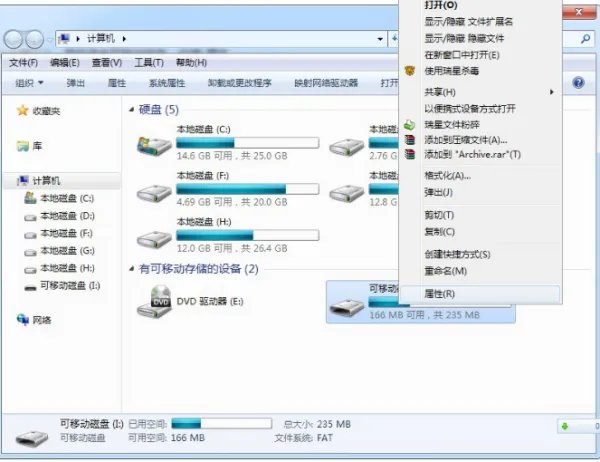600x462 pixels.
Task: Choose 重命名(M) in context menu
Action: [x=480, y=271]
